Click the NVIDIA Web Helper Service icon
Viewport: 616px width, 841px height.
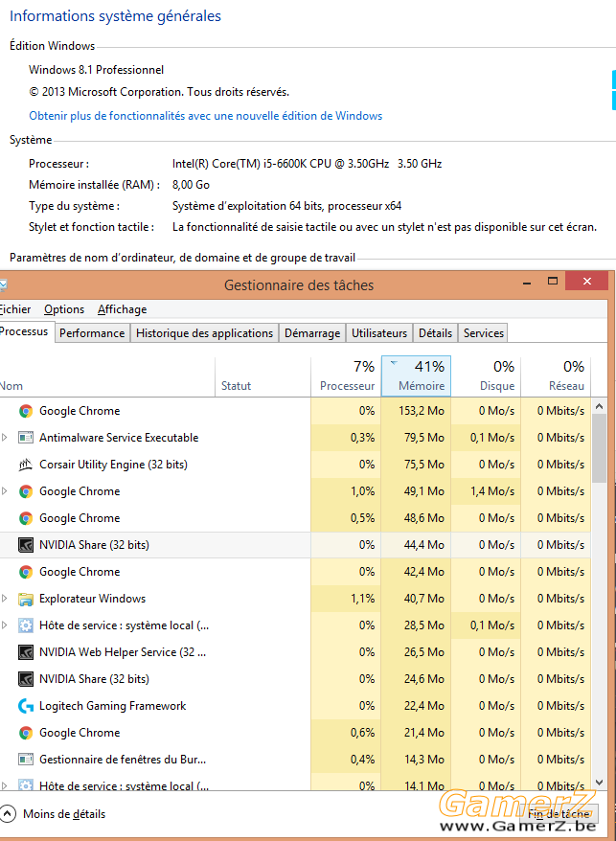pyautogui.click(x=26, y=652)
